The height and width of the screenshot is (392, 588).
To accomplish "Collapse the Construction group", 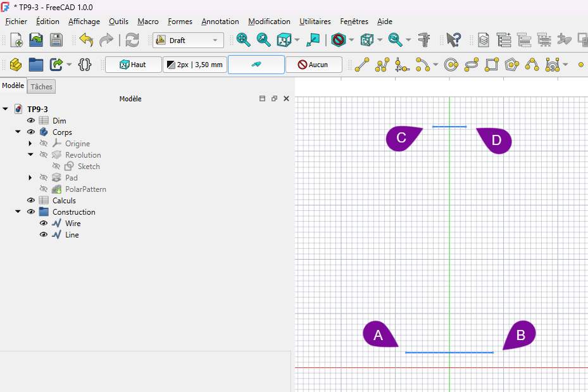I will [18, 212].
